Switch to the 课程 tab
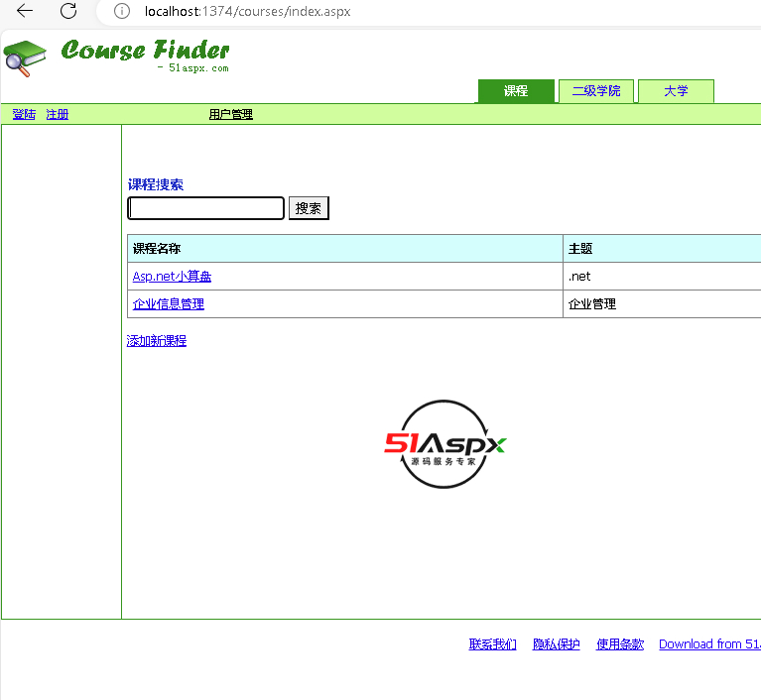Screen dimensions: 761x700 tap(516, 91)
